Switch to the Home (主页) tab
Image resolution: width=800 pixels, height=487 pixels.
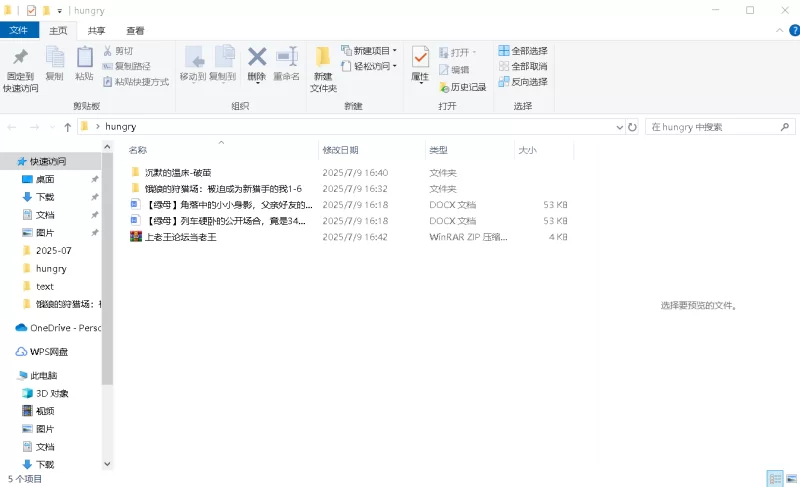coord(58,31)
